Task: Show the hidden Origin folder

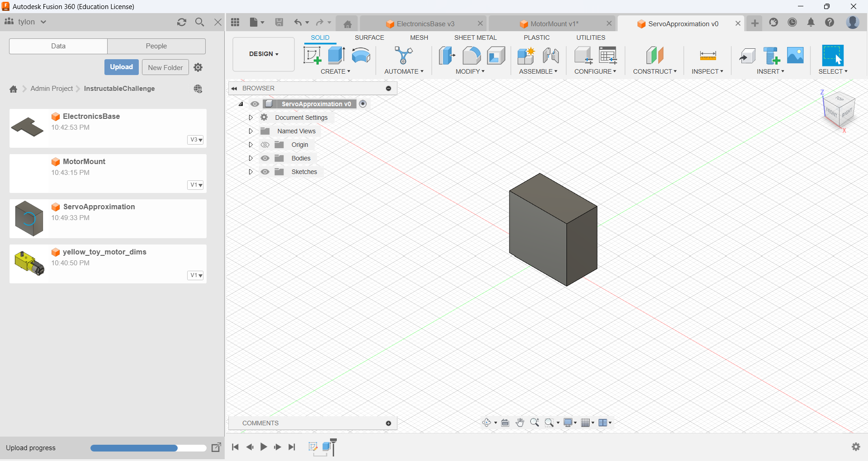Action: pos(265,145)
